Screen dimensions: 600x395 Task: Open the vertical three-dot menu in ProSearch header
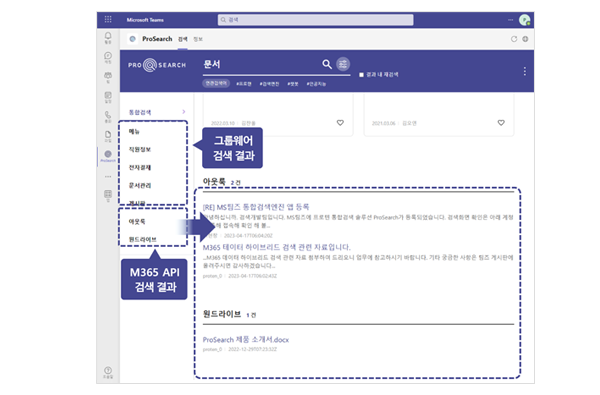tap(525, 71)
